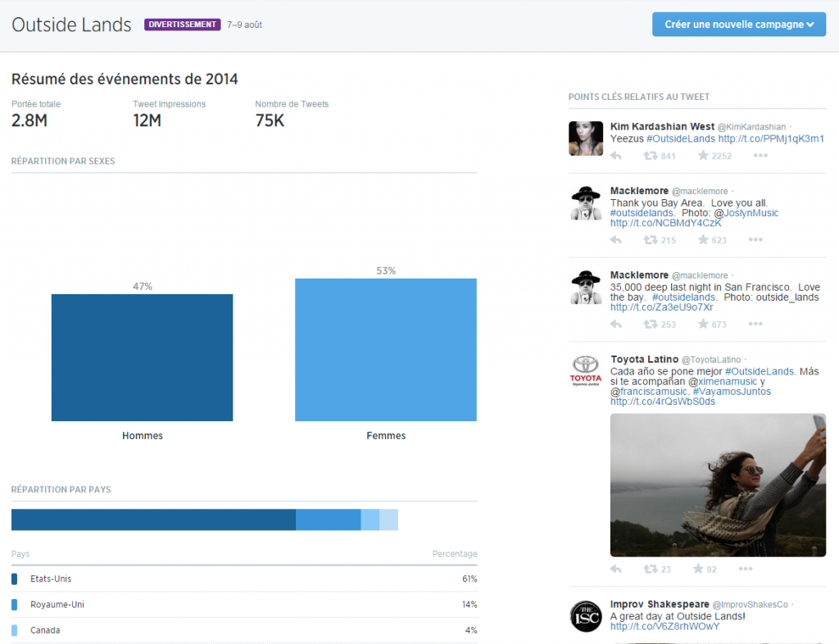Open Kim Kardashian West's name link
839x644 pixels.
(662, 126)
